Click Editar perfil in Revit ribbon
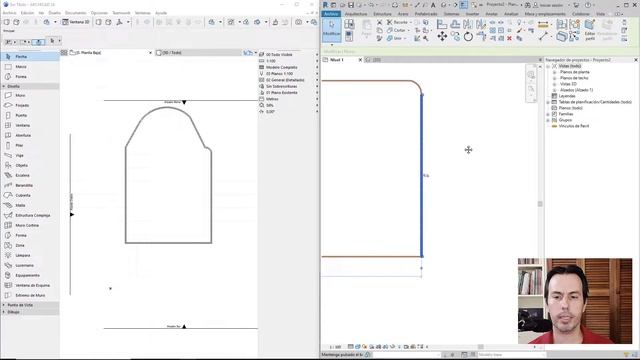This screenshot has height=360, width=640. (x=590, y=29)
